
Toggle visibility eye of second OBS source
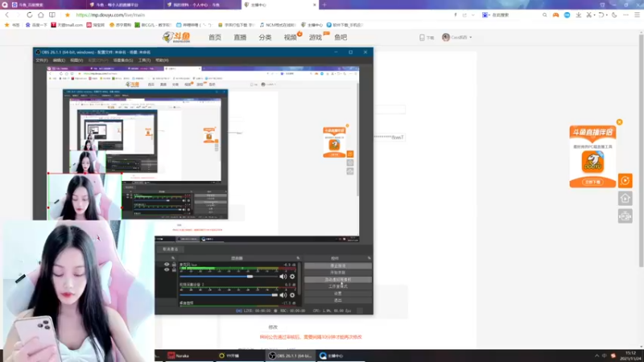pos(167,269)
